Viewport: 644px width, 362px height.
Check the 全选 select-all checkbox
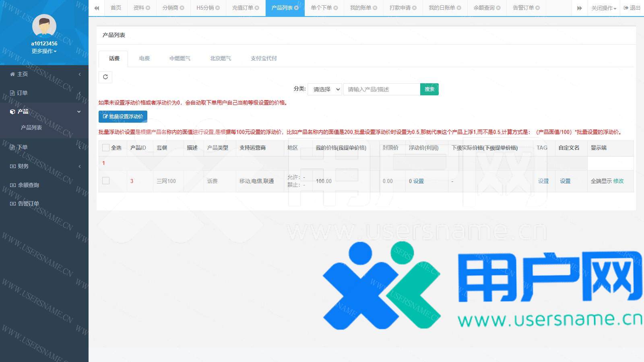[106, 148]
